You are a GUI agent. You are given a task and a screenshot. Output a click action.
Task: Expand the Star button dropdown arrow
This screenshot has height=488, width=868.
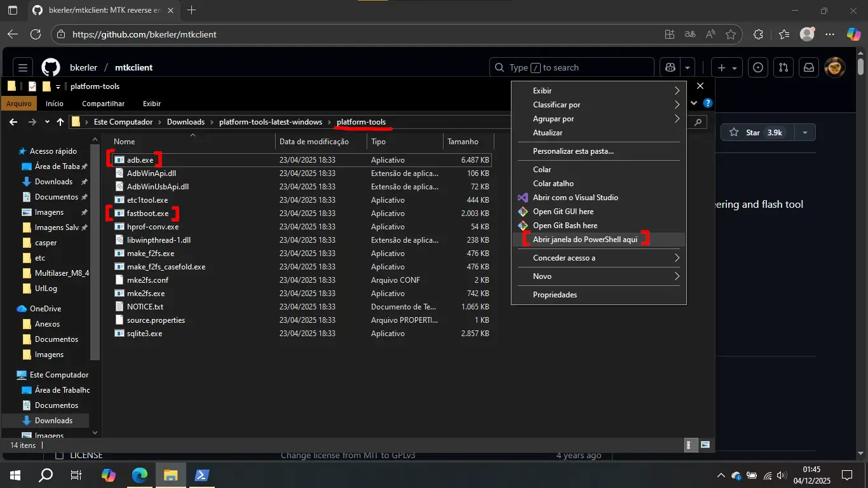click(x=805, y=132)
